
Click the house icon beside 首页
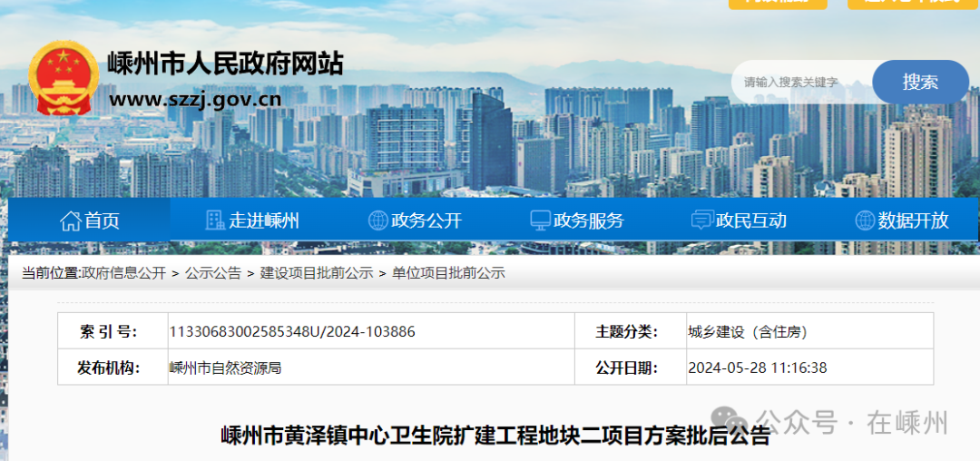pyautogui.click(x=70, y=221)
